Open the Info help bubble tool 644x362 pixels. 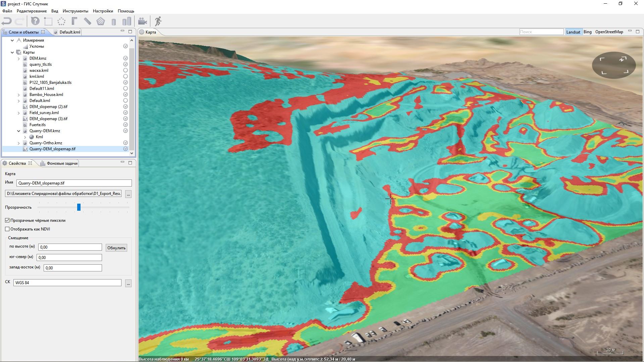click(x=35, y=21)
